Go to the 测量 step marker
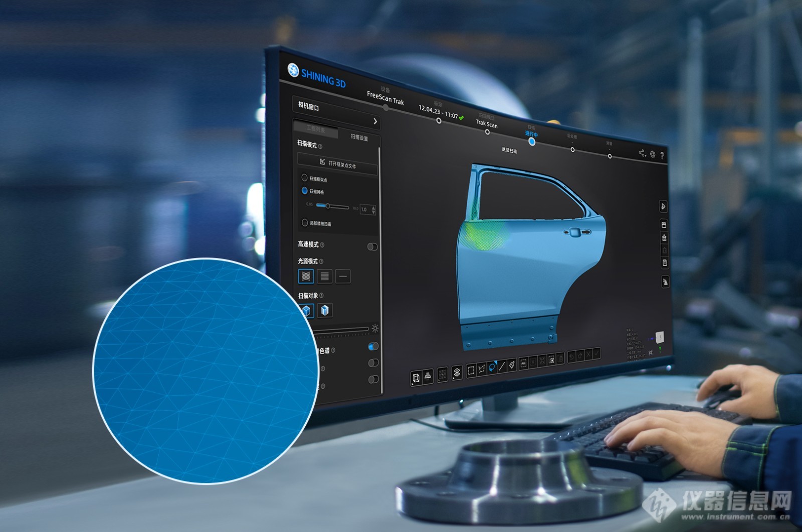The height and width of the screenshot is (532, 802). click(610, 156)
